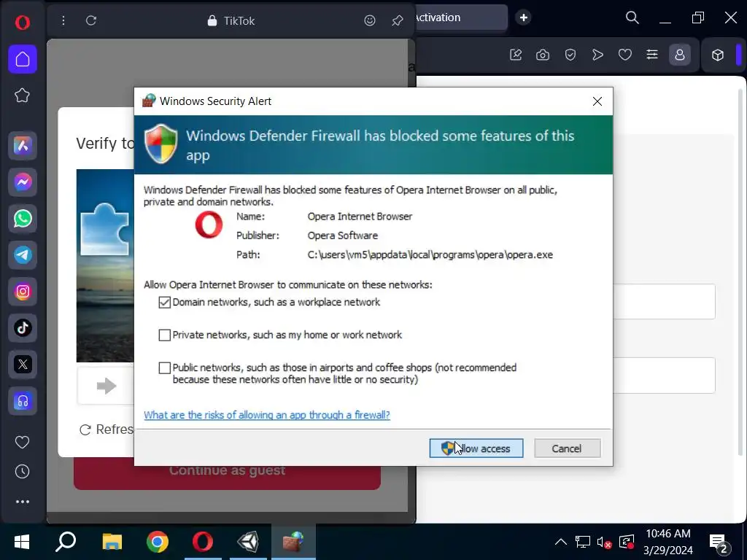Screen dimensions: 747x560
Task: Open WhatsApp in the Opera sidebar
Action: pos(23,219)
